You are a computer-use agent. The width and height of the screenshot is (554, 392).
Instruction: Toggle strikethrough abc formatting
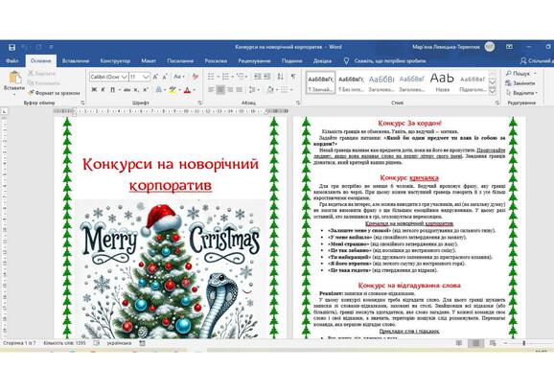coord(127,90)
